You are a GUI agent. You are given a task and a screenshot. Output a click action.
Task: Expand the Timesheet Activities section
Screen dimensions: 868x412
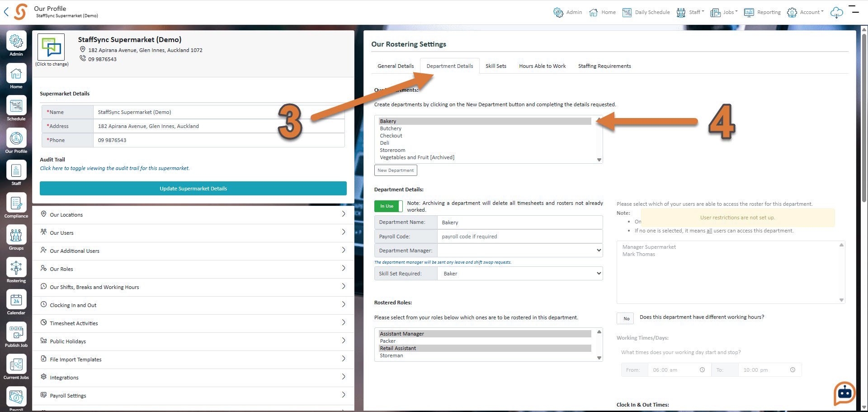click(193, 323)
